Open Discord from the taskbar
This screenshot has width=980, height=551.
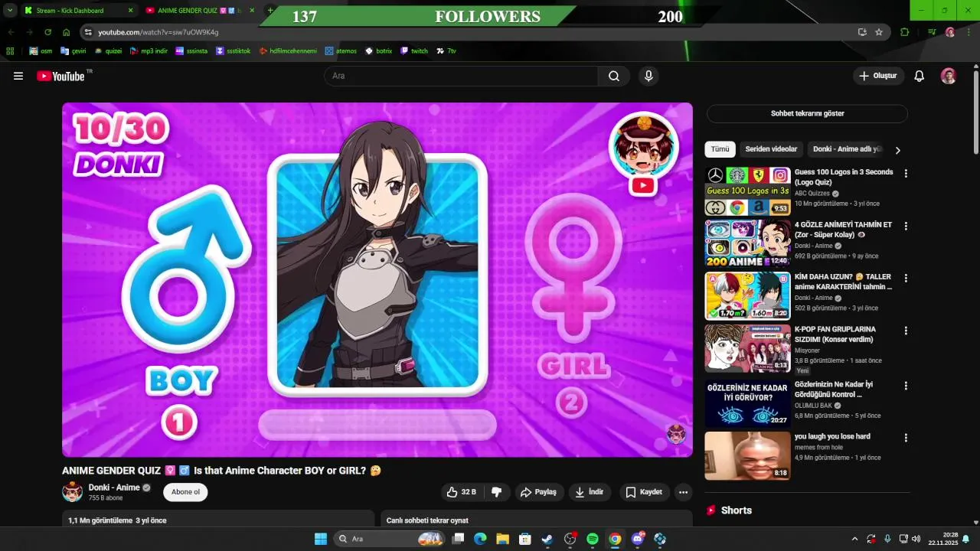click(x=638, y=539)
